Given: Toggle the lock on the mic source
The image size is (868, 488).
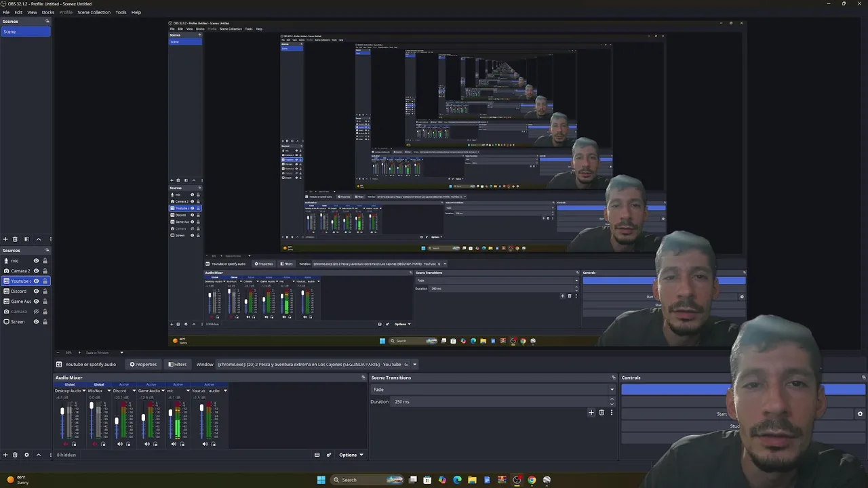Looking at the screenshot, I should pos(45,261).
